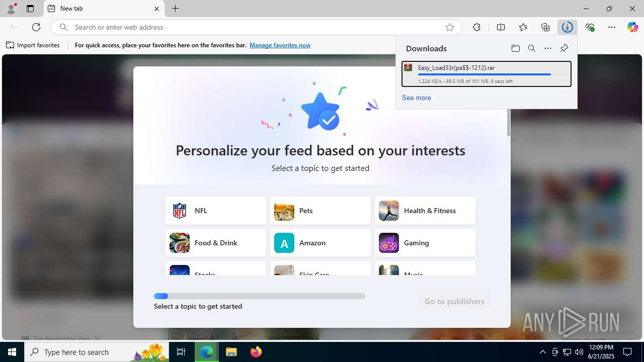Open the Collections icon
The width and height of the screenshot is (644, 362).
pyautogui.click(x=545, y=27)
